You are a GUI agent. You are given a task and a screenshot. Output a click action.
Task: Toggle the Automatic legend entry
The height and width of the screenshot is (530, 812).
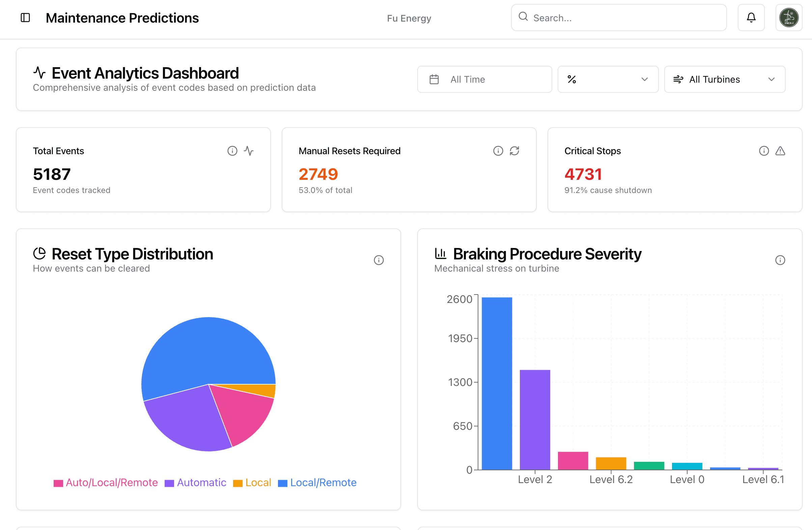pos(196,482)
